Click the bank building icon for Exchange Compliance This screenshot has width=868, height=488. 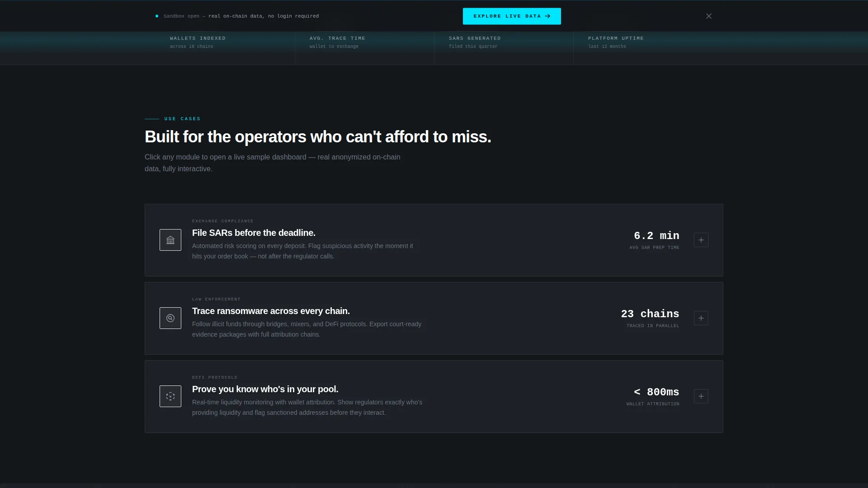pos(170,240)
